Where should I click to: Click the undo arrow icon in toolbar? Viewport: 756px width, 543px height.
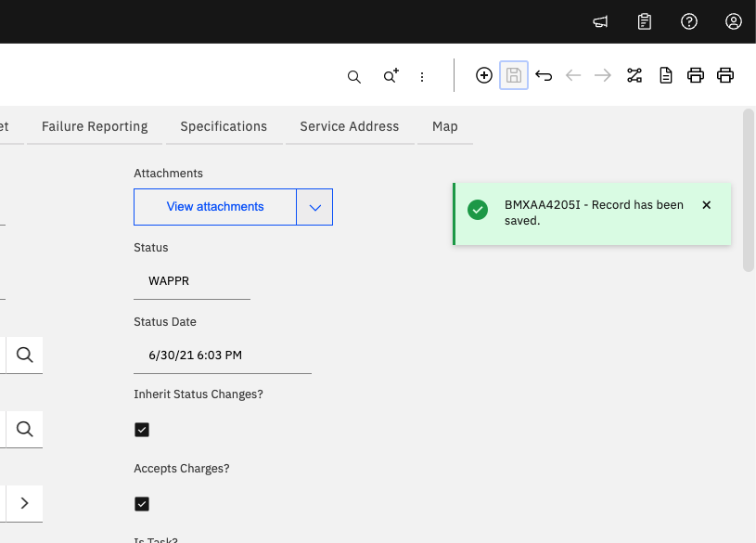[x=544, y=76]
